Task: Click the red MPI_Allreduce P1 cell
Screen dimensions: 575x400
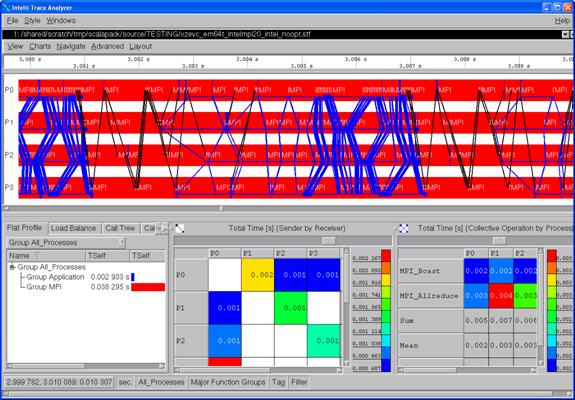Action: click(x=501, y=296)
